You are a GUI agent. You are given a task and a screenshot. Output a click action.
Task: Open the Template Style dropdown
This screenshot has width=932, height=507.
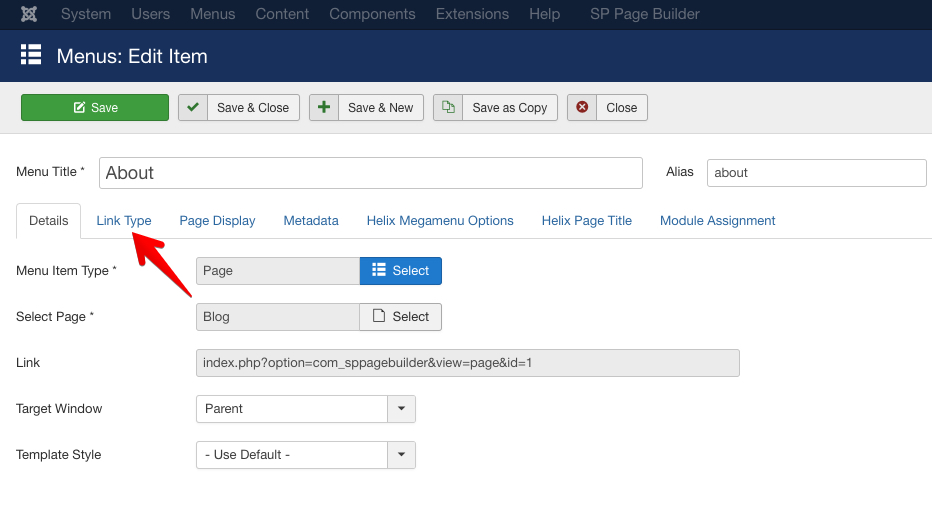click(401, 455)
